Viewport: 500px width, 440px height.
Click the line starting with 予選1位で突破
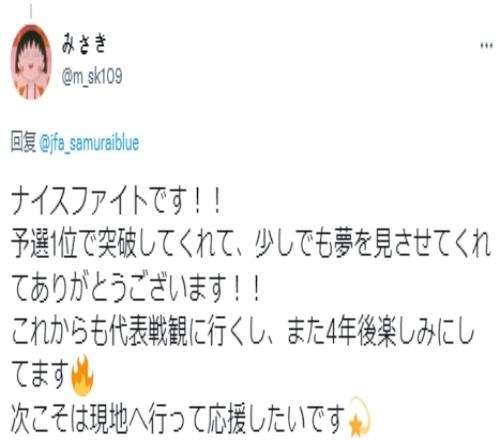pyautogui.click(x=251, y=244)
